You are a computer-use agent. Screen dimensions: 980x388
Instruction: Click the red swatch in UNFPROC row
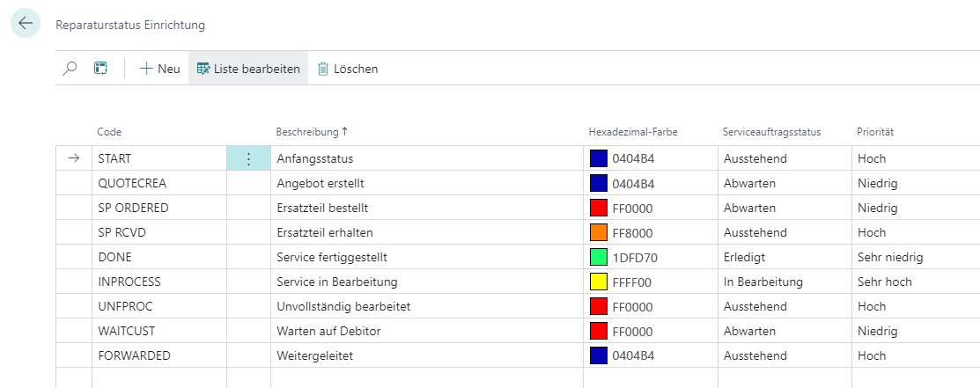click(x=599, y=307)
